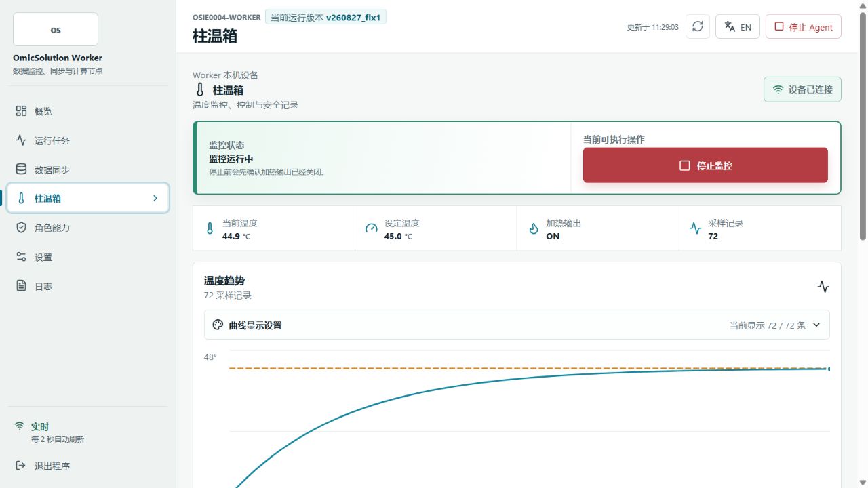Open 日志 in the sidebar
Screen dimensions: 868x488
[x=87, y=286]
